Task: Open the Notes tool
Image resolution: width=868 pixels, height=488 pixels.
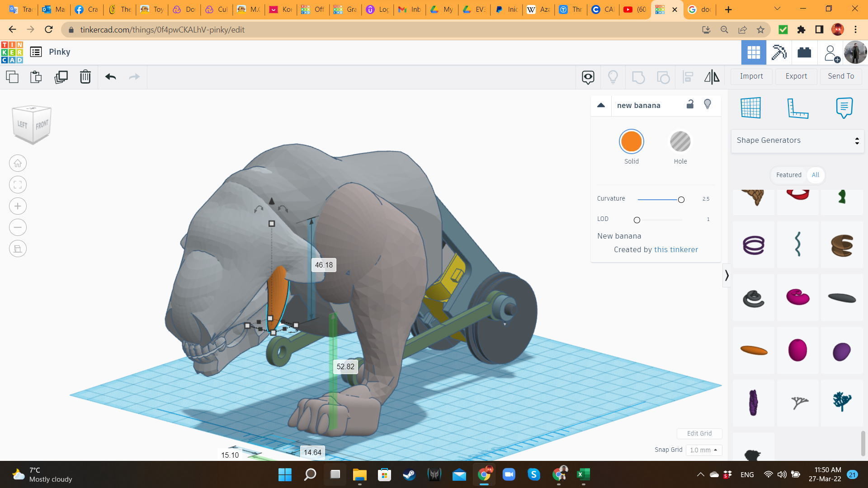Action: pos(844,108)
